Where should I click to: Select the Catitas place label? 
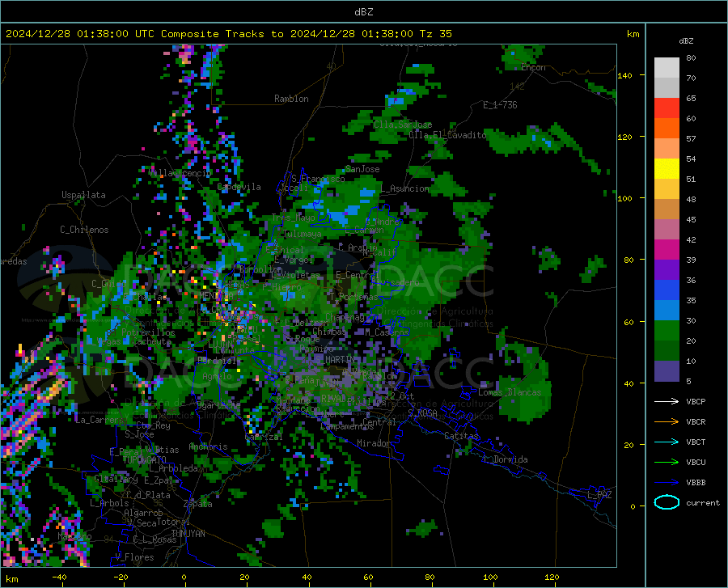tap(461, 436)
